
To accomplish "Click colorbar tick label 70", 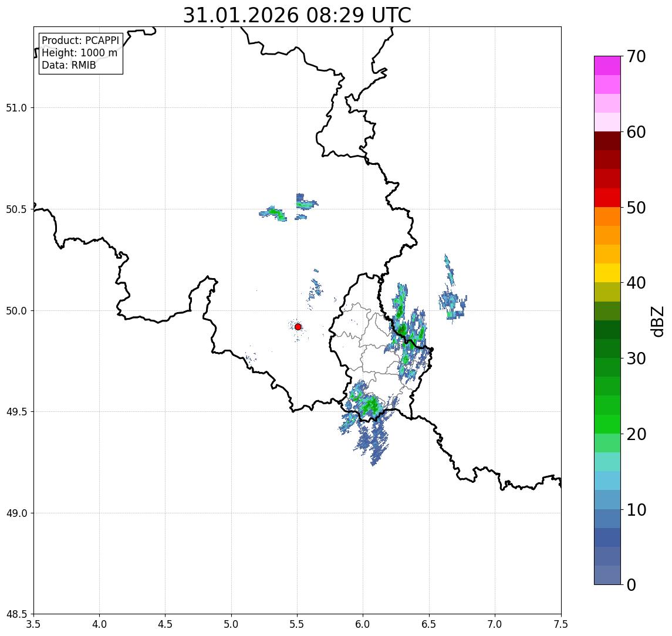I will coord(636,56).
